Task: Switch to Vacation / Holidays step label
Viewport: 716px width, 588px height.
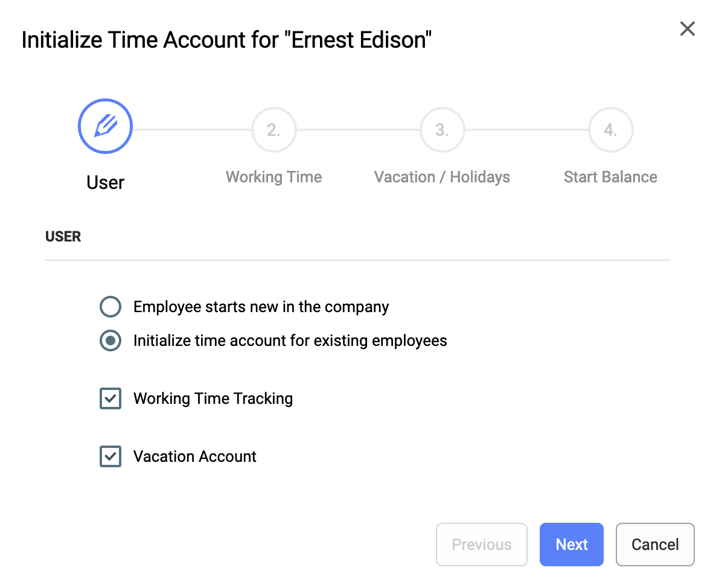Action: click(x=442, y=177)
